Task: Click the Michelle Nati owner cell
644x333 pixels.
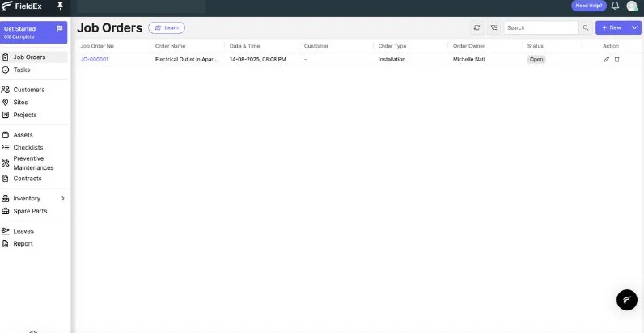Action: [468, 60]
